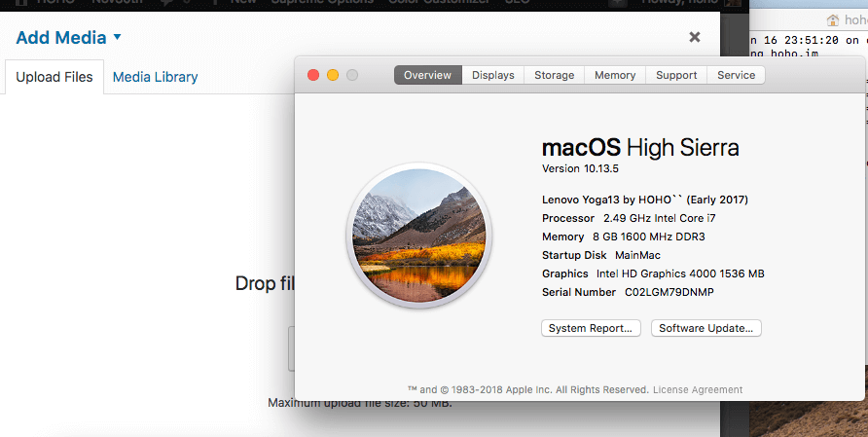Open the Service tab

tap(736, 75)
